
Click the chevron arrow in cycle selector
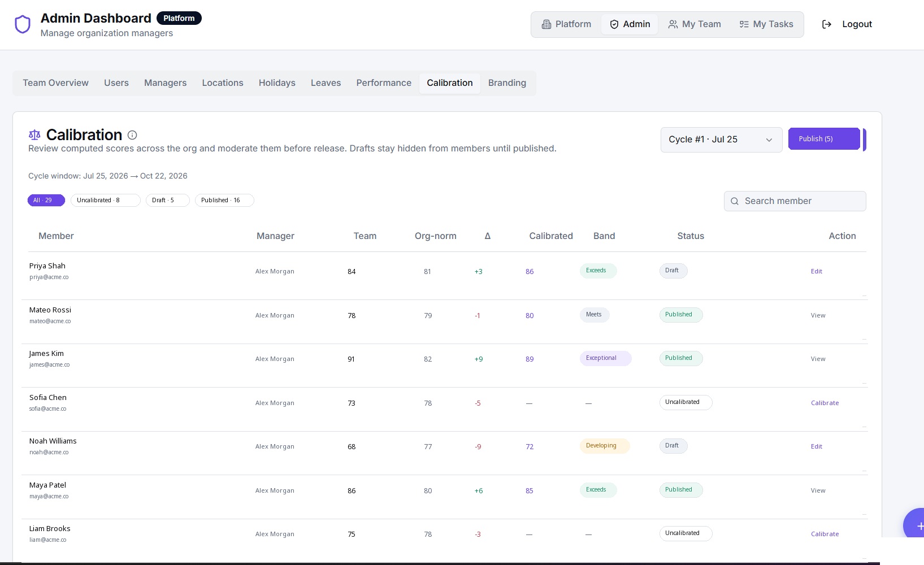tap(769, 140)
